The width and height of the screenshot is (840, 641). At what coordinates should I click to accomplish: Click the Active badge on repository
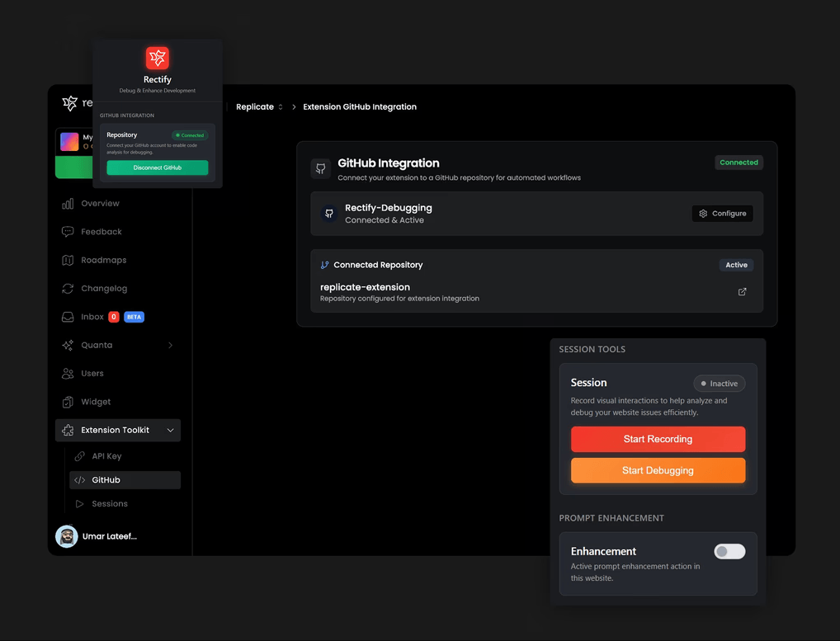pos(736,265)
